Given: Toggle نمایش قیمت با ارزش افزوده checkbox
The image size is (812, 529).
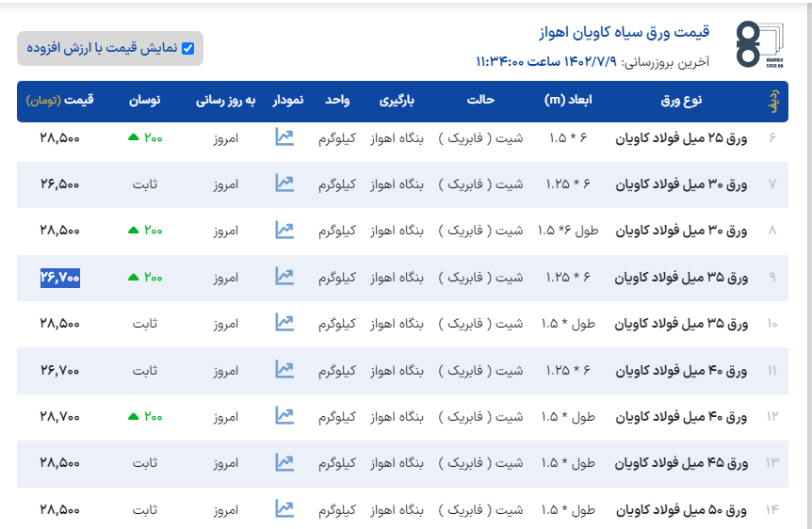Looking at the screenshot, I should pyautogui.click(x=187, y=48).
